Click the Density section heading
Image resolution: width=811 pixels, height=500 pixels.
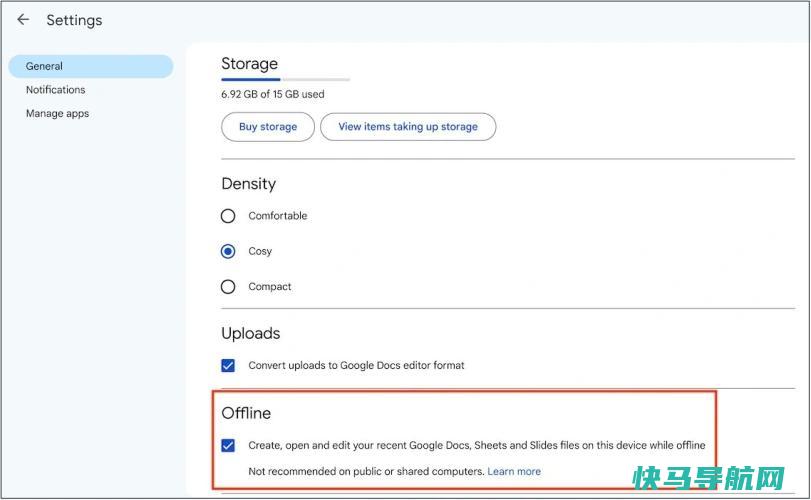click(249, 184)
